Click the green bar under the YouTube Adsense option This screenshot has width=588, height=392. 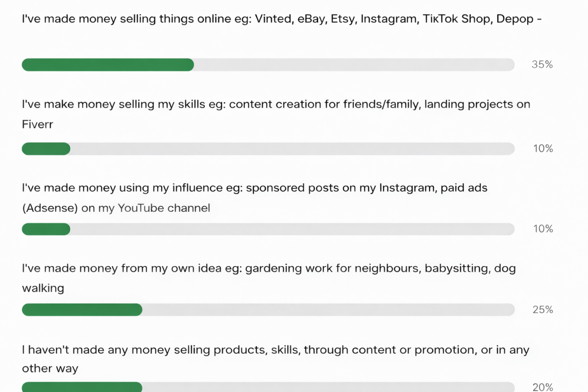click(x=46, y=229)
